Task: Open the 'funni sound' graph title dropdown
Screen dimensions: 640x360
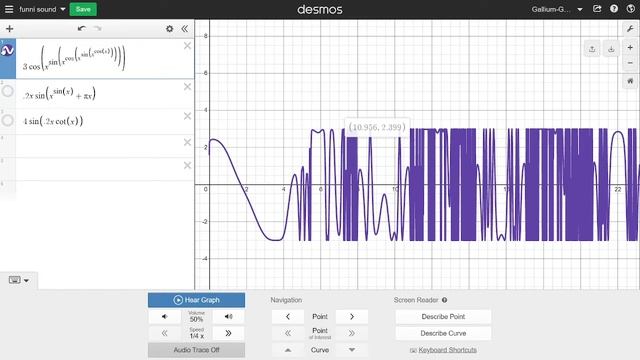Action: (42, 9)
